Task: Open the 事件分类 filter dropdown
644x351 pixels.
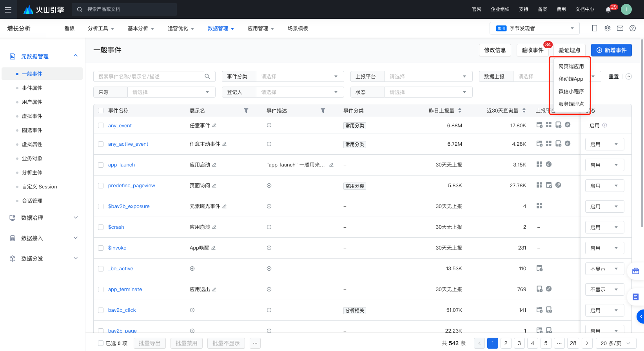Action: [300, 76]
